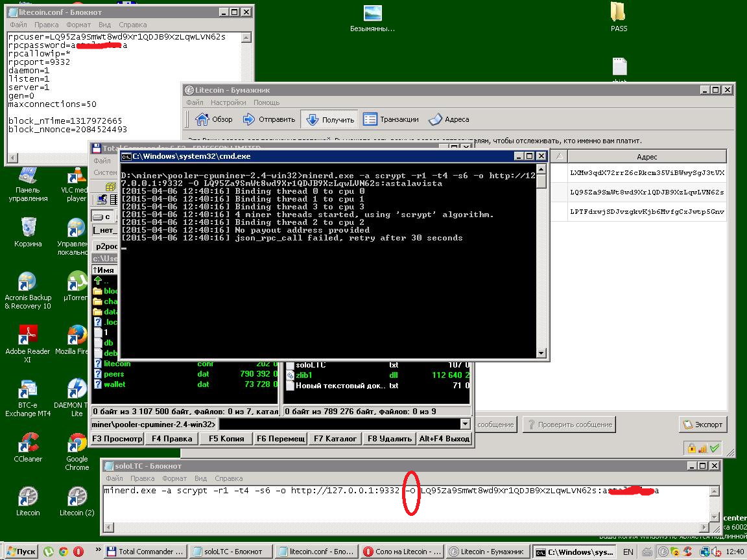Open the Пуск start button

pos(20,552)
